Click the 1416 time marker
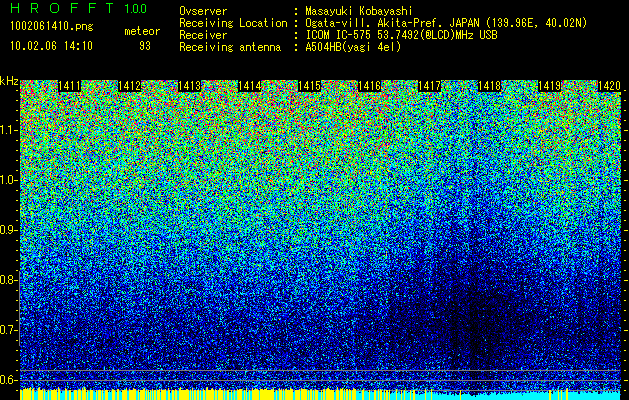The image size is (629, 400). [369, 86]
